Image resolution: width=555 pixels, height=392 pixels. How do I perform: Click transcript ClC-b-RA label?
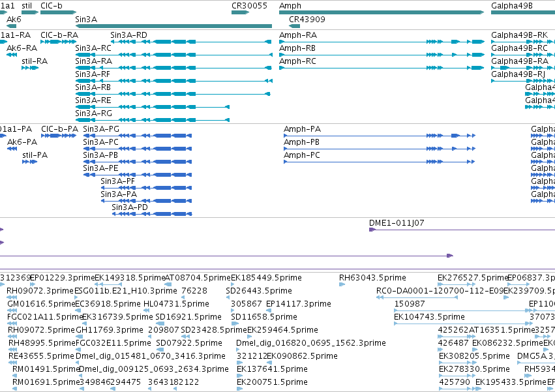click(59, 35)
